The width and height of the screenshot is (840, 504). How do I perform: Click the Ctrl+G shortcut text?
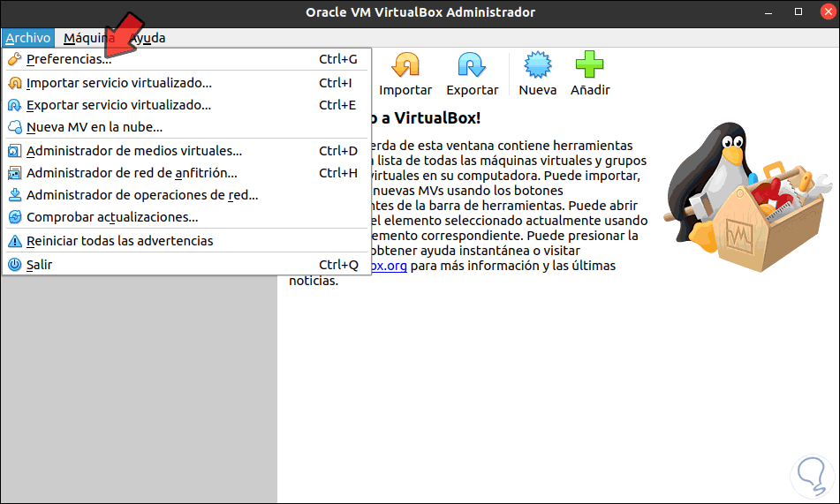tap(338, 59)
